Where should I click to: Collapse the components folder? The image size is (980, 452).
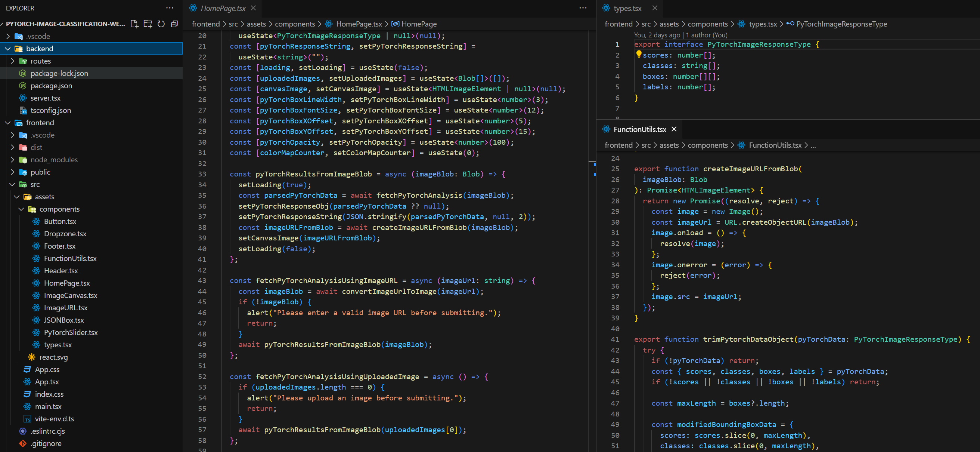point(21,209)
